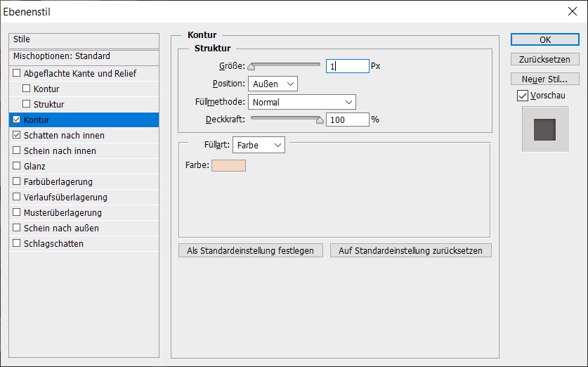Image resolution: width=588 pixels, height=367 pixels.
Task: Uncheck the highlighted Kontur effect checkbox
Action: (16, 120)
